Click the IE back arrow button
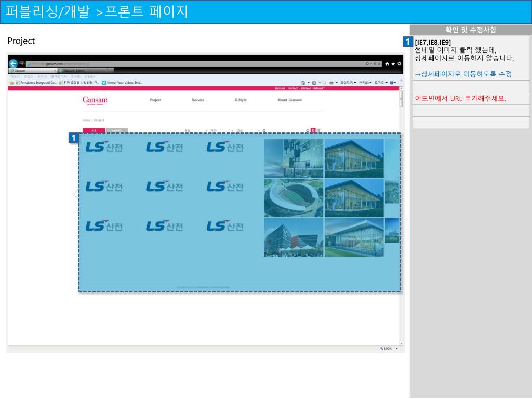 point(13,63)
